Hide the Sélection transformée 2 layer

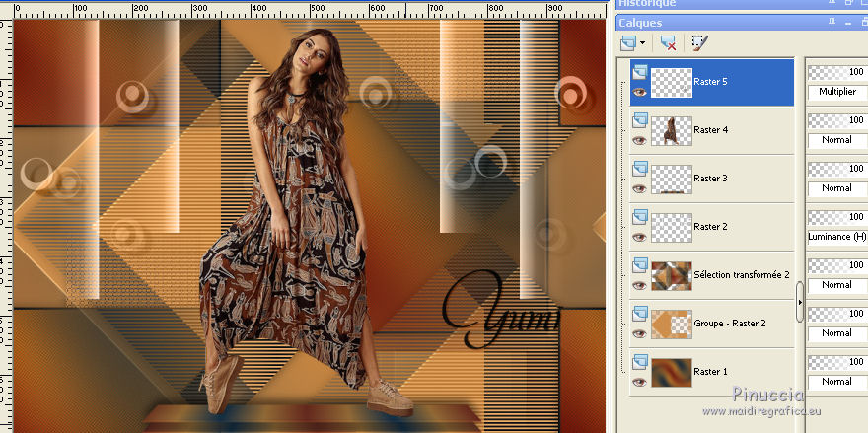637,285
